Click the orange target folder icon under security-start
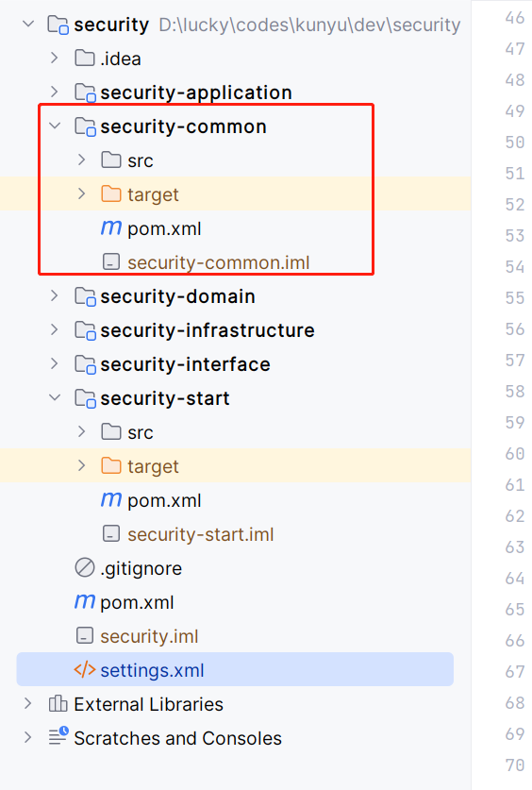This screenshot has height=790, width=532. point(111,466)
